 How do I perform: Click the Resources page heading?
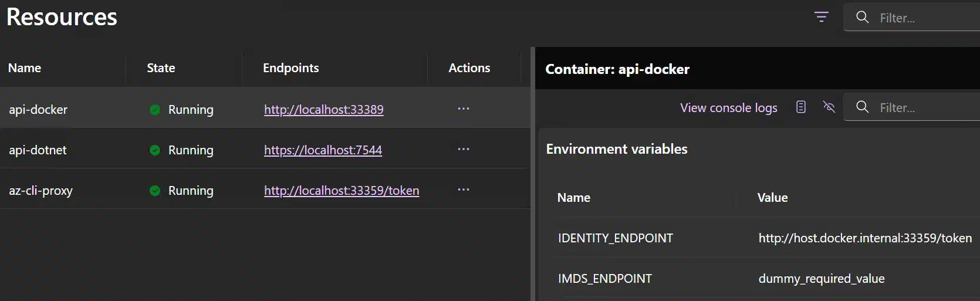click(x=62, y=17)
